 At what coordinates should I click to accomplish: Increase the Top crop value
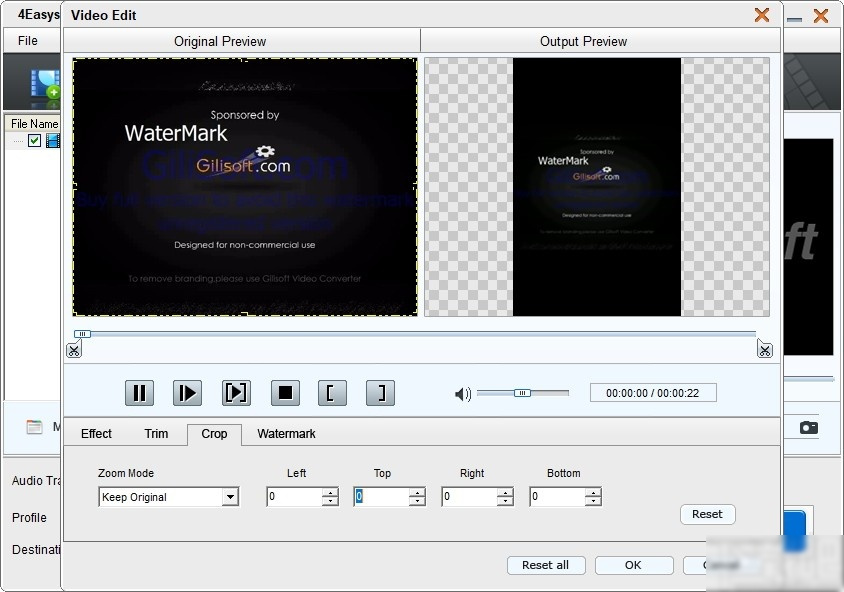click(x=417, y=492)
